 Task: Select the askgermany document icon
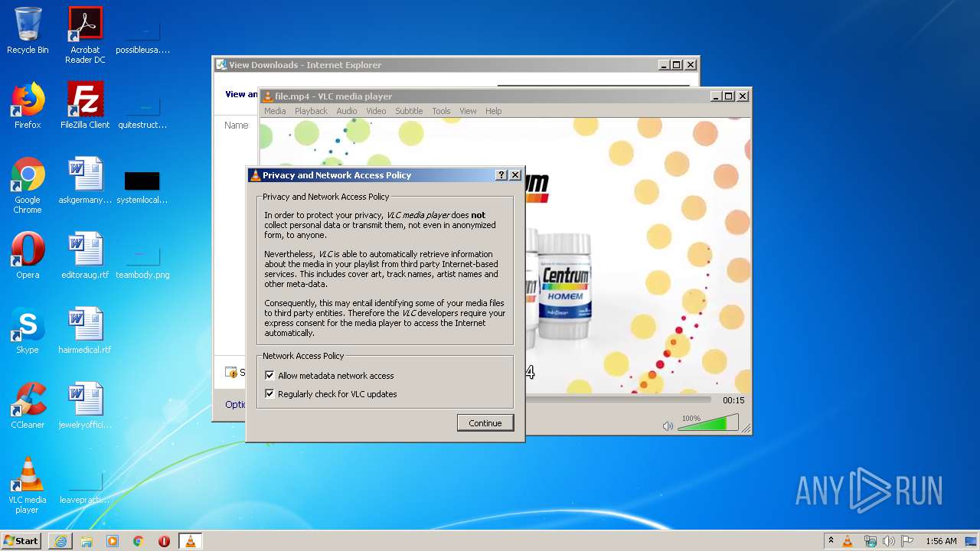[85, 181]
